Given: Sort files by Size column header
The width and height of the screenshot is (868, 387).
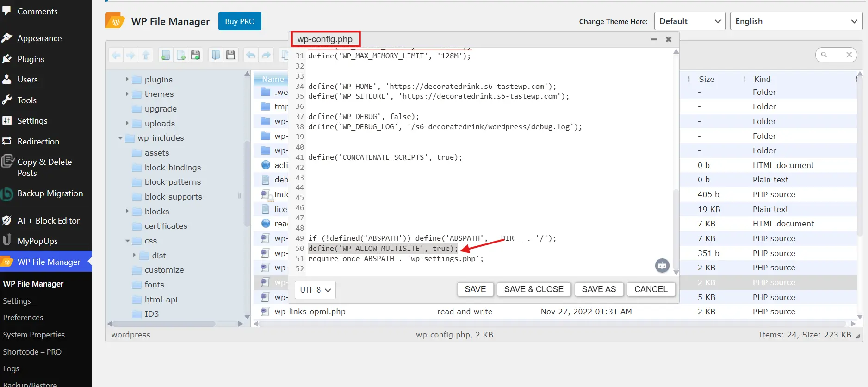Looking at the screenshot, I should click(x=707, y=79).
